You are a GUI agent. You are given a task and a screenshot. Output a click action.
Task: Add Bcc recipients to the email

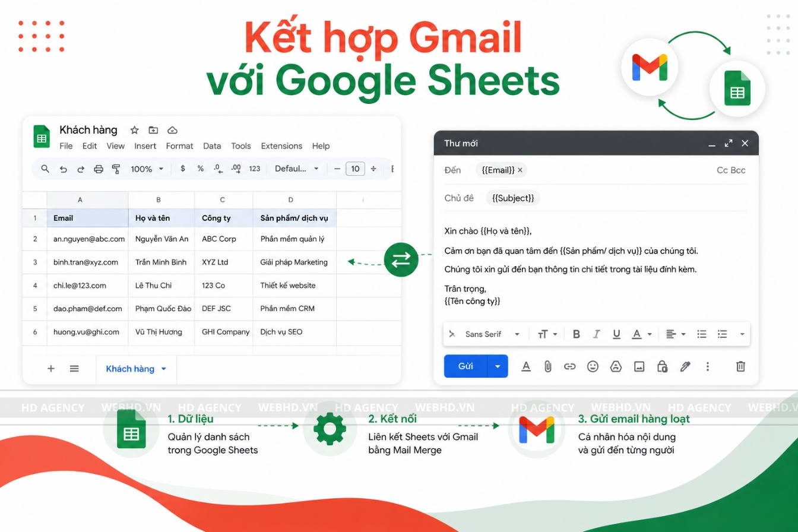point(738,170)
